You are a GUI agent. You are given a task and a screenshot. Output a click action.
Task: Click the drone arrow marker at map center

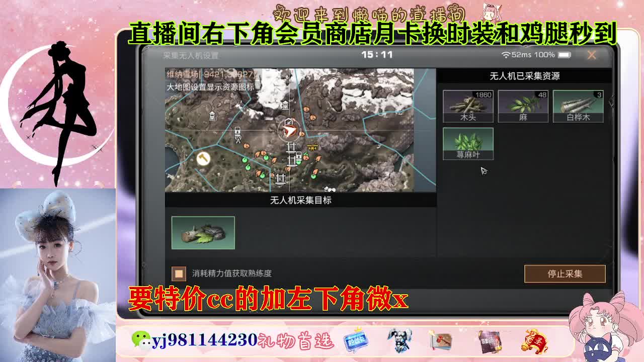290,129
